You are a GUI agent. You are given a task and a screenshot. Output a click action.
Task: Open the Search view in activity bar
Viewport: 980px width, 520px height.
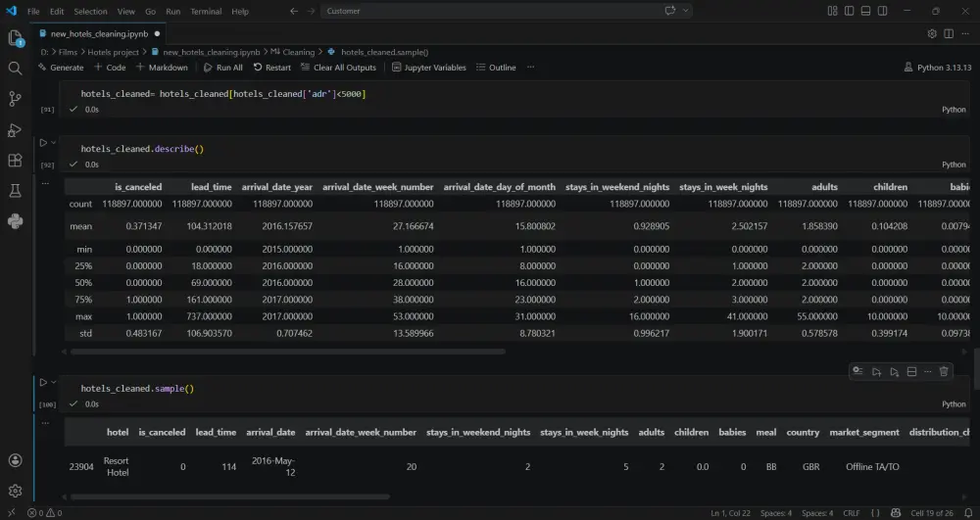15,68
